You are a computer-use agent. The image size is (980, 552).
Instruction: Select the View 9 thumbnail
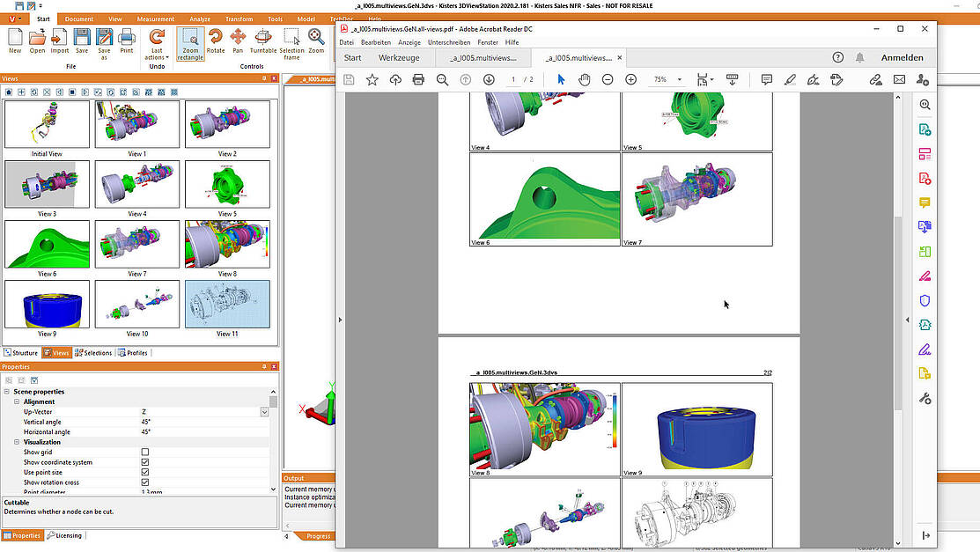point(47,304)
